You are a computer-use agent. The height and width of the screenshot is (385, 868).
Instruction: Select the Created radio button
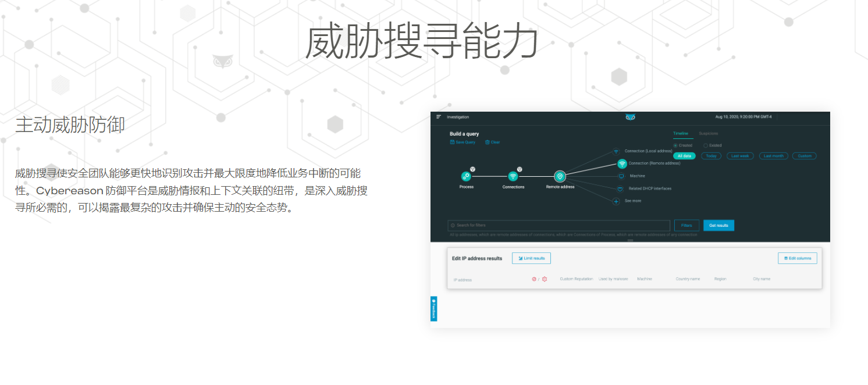[675, 145]
